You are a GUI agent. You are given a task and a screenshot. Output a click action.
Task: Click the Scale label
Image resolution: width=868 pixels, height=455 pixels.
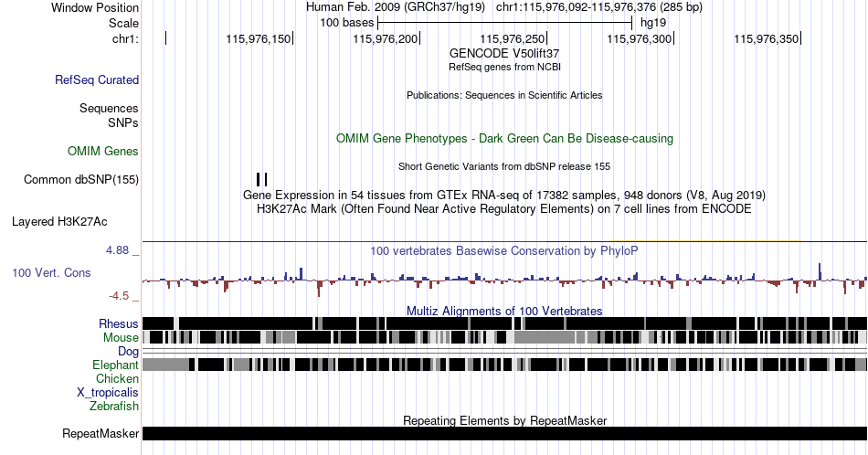[x=124, y=23]
